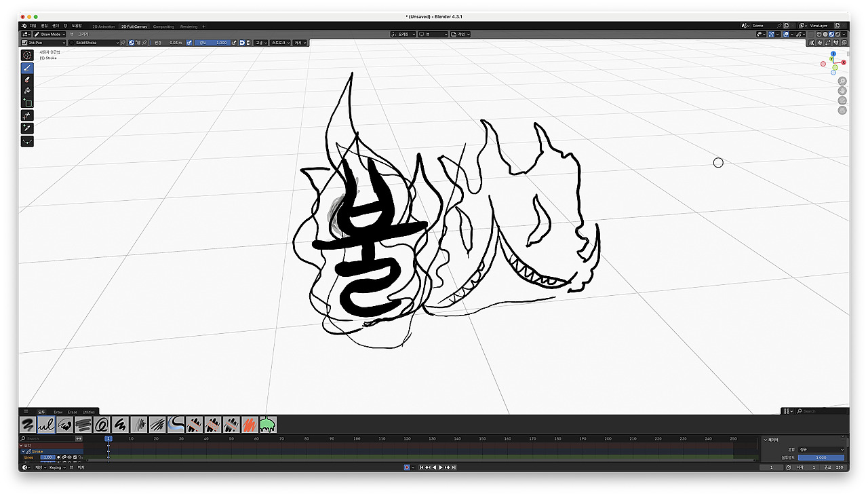
Task: Select the Draw tool in the left toolbar
Action: (27, 68)
